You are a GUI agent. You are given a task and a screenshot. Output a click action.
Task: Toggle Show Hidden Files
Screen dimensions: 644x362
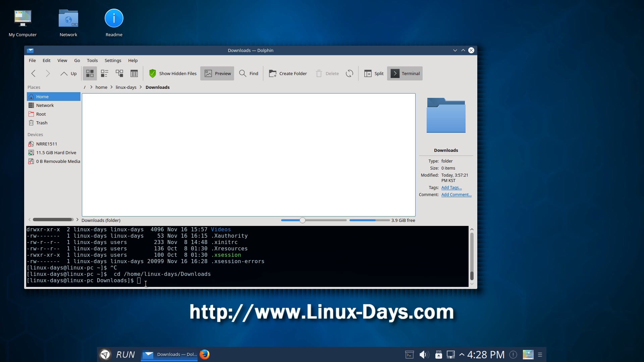172,73
